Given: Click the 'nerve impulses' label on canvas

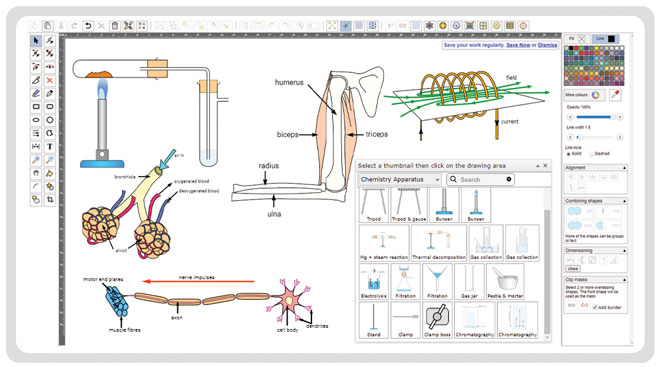Looking at the screenshot, I should click(197, 277).
